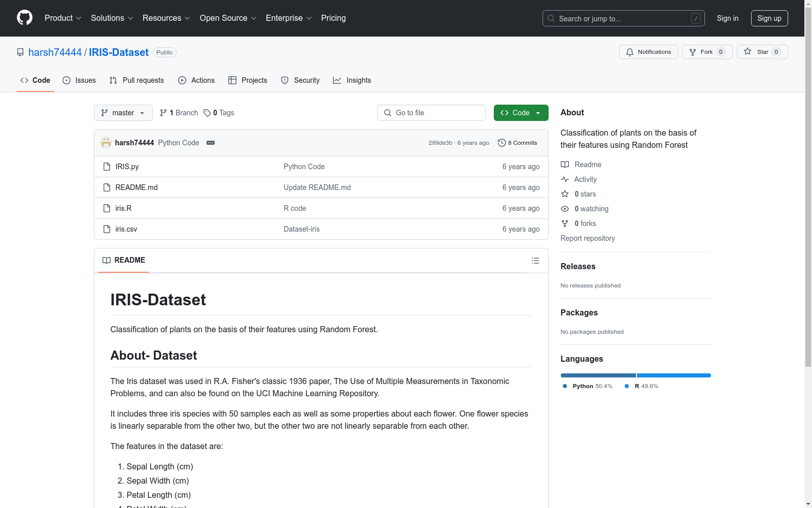Click the fork icon in Fork button
Screen dimensions: 812x508
tap(693, 52)
